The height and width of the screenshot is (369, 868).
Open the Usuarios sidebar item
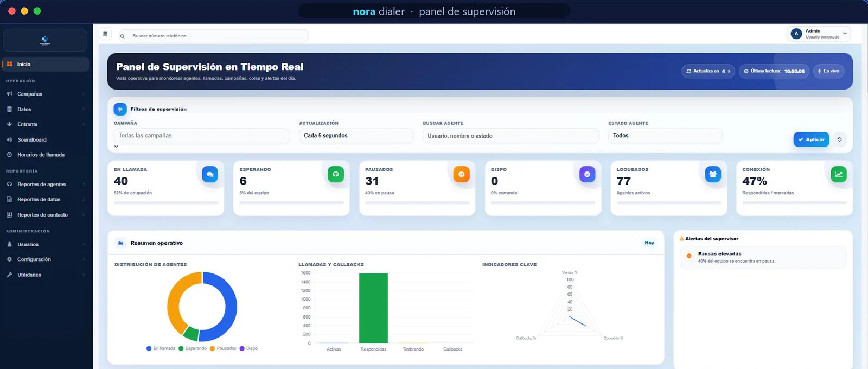point(46,245)
